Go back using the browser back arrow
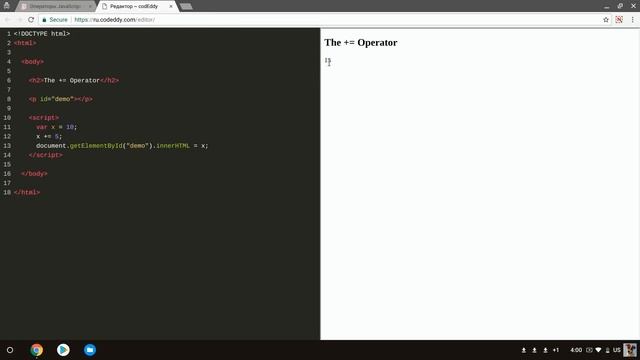This screenshot has height=360, width=640. tap(7, 20)
